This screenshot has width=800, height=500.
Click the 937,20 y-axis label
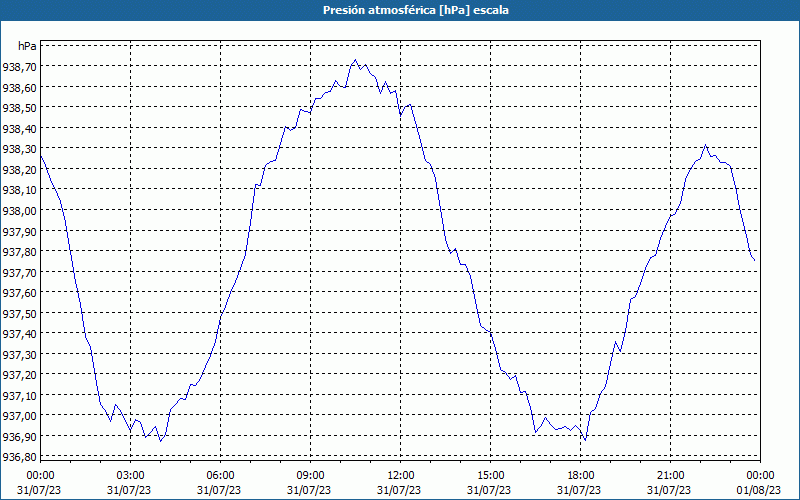click(19, 375)
